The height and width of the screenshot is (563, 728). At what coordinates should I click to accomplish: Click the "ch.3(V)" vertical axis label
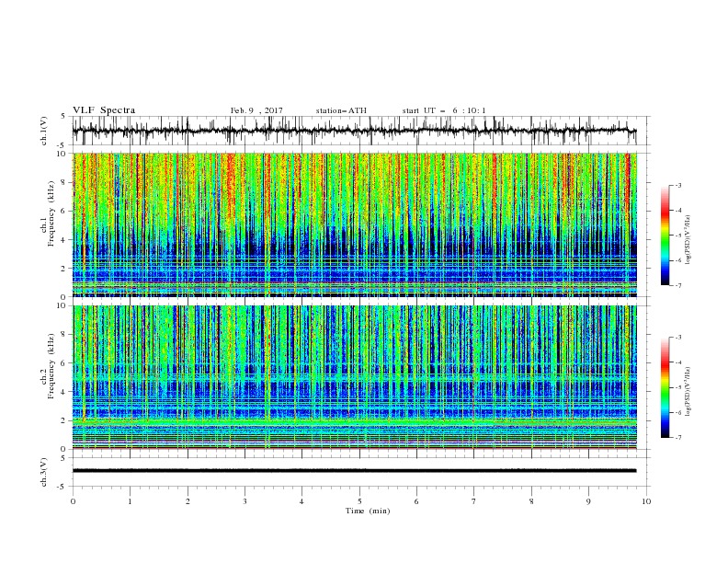[x=44, y=472]
